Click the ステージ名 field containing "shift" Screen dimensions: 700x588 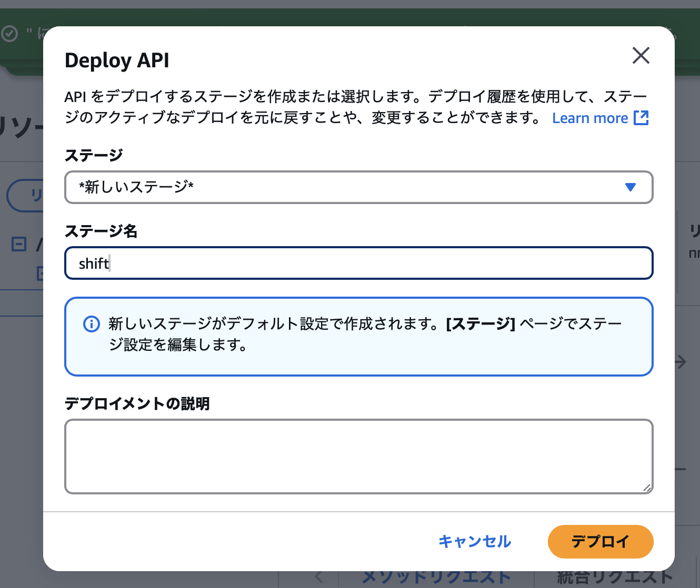point(359,263)
